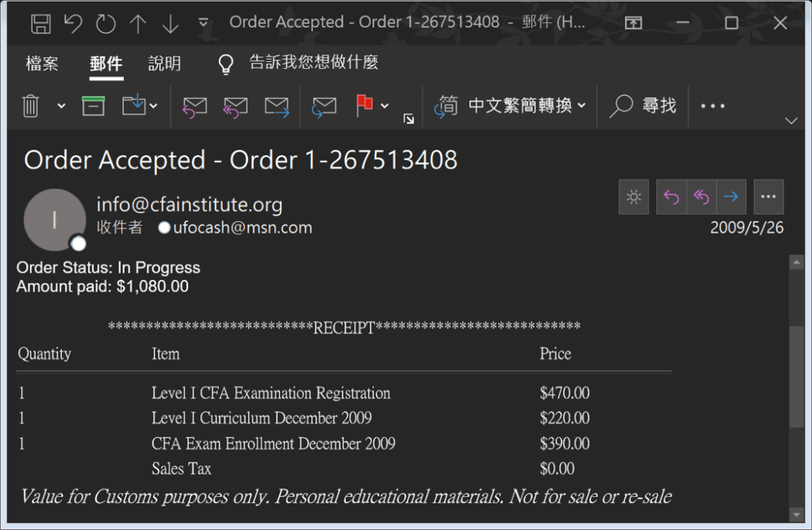This screenshot has width=812, height=530.
Task: Go to next item with down arrow
Action: click(x=170, y=23)
